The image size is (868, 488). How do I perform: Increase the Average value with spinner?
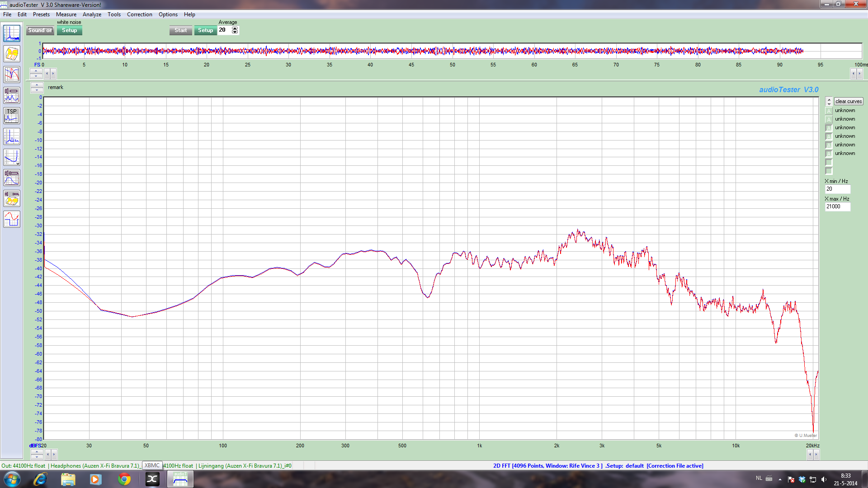(235, 28)
